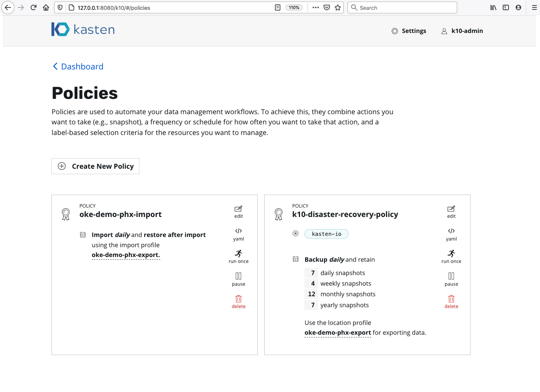Delete the oke-demo-phx-import policy

tap(238, 302)
